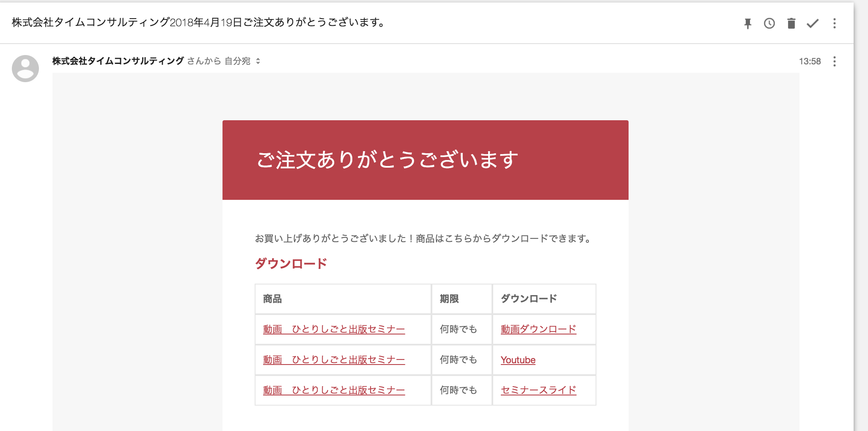Open the second row's product link

coord(334,360)
